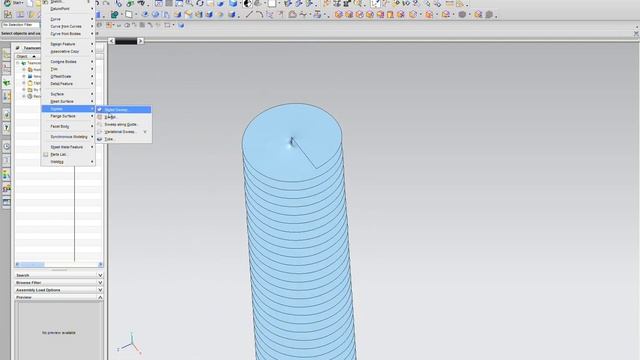Choose Tube in the Sweep submenu
This screenshot has width=640, height=360.
(124, 139)
